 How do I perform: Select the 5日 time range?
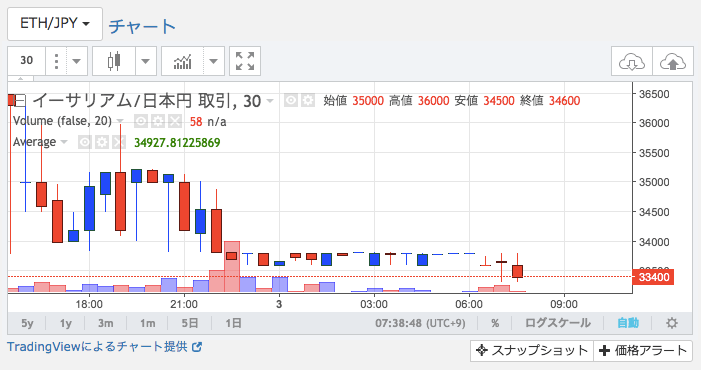tap(190, 323)
